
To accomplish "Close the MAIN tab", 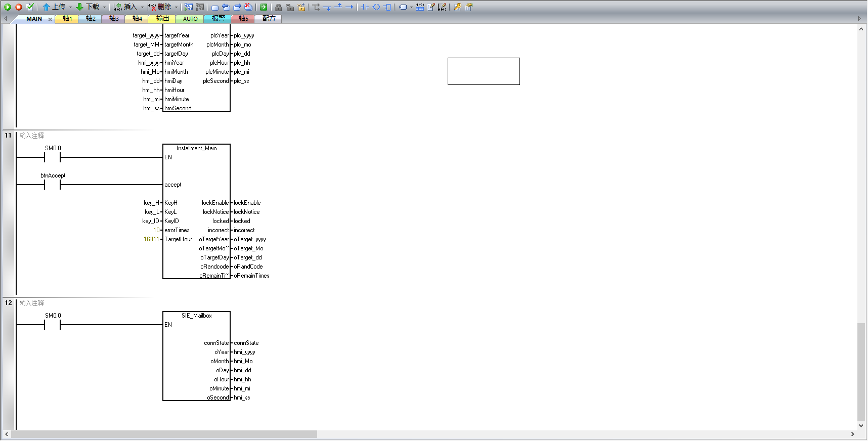I will 50,19.
